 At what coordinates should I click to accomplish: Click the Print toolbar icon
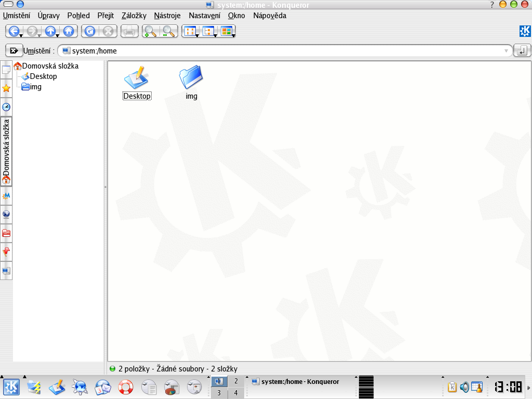click(129, 31)
